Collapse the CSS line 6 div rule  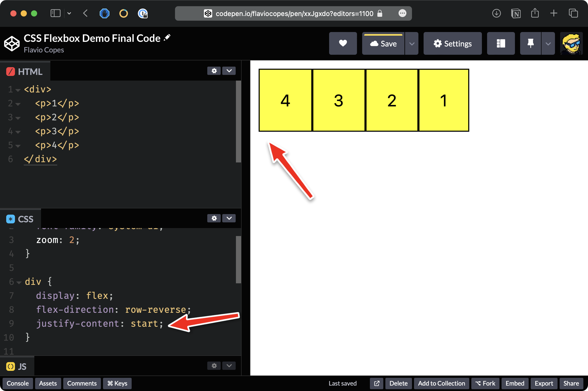click(19, 282)
